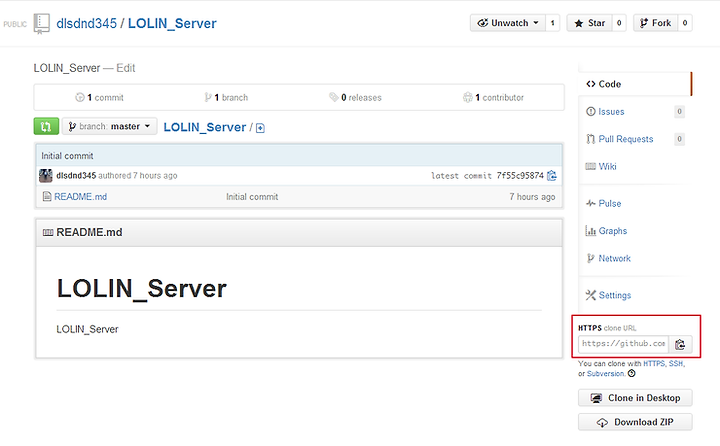Copy the commit SHA with the clipboard icon
This screenshot has width=720, height=446.
click(x=552, y=175)
